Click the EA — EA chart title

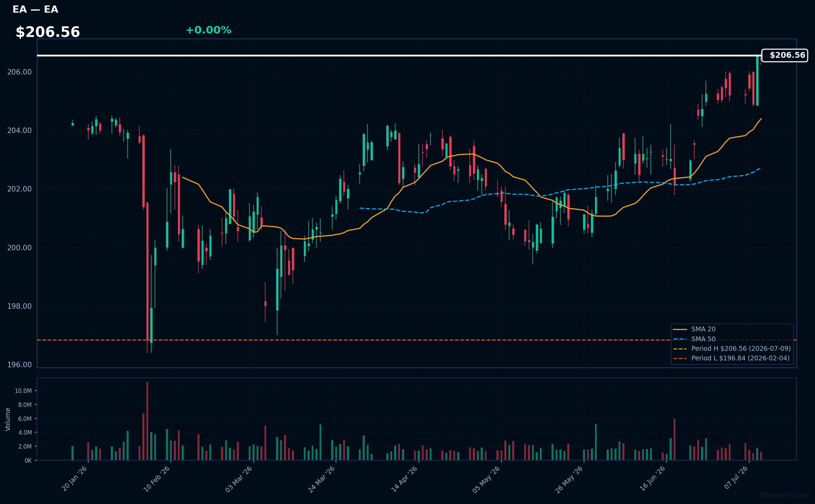[35, 10]
